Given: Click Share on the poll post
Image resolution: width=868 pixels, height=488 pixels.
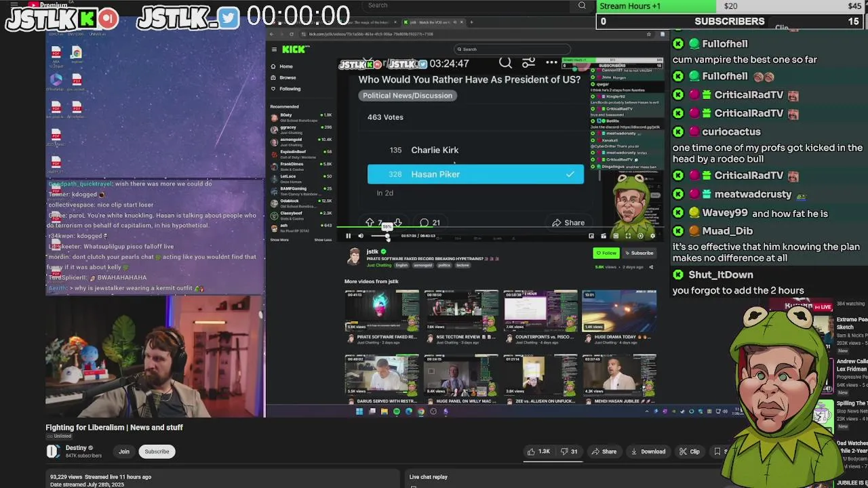Looking at the screenshot, I should [568, 222].
